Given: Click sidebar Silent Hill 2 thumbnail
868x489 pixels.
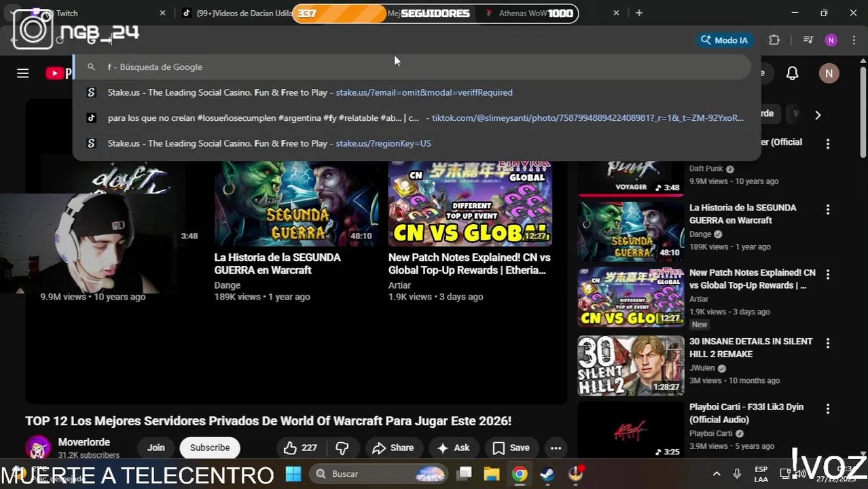Looking at the screenshot, I should [x=631, y=365].
